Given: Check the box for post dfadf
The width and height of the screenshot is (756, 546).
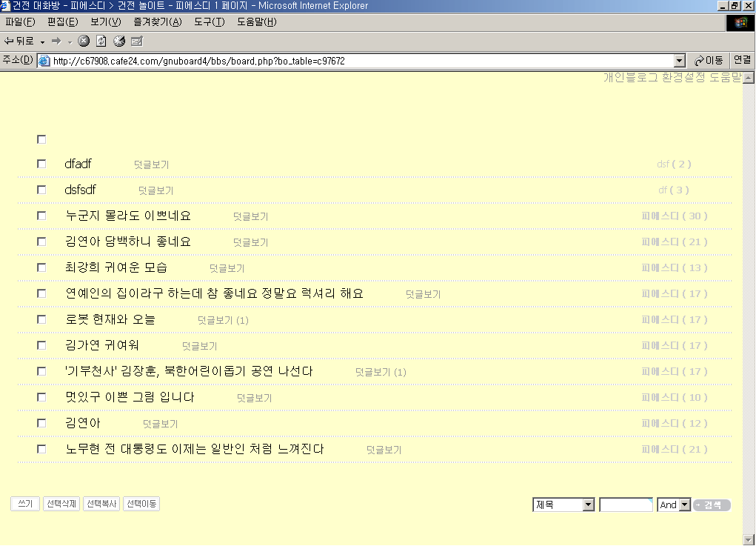Looking at the screenshot, I should 41,164.
